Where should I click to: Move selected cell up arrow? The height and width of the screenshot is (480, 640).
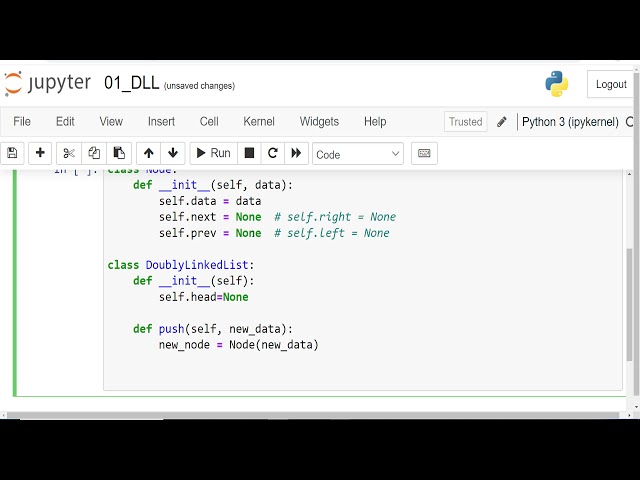[x=149, y=153]
